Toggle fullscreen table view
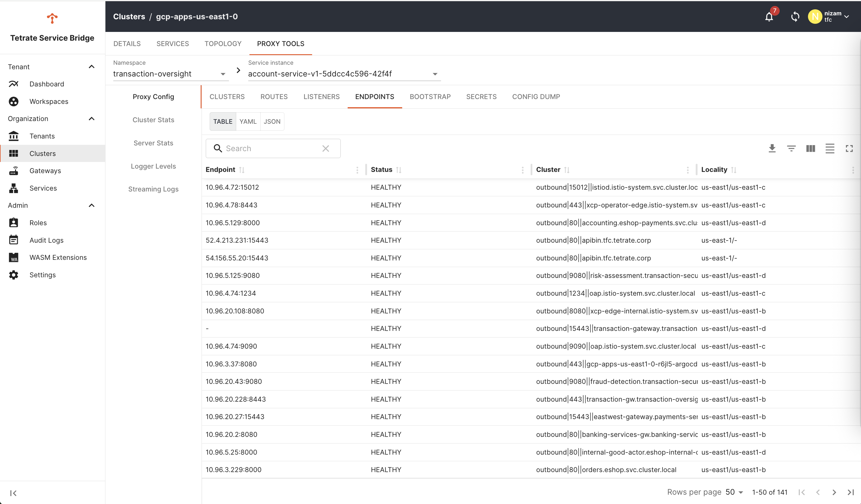This screenshot has width=861, height=504. [849, 148]
